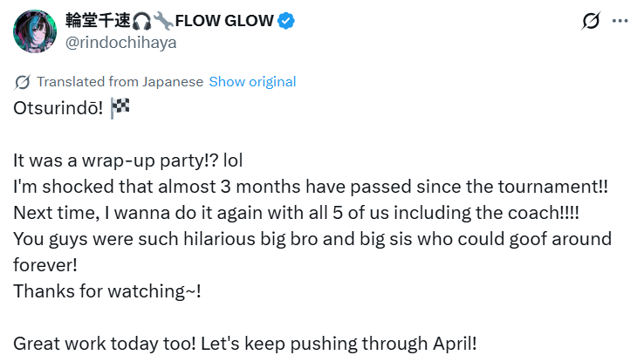Open the three-dot more options menu
The height and width of the screenshot is (362, 644).
click(620, 21)
